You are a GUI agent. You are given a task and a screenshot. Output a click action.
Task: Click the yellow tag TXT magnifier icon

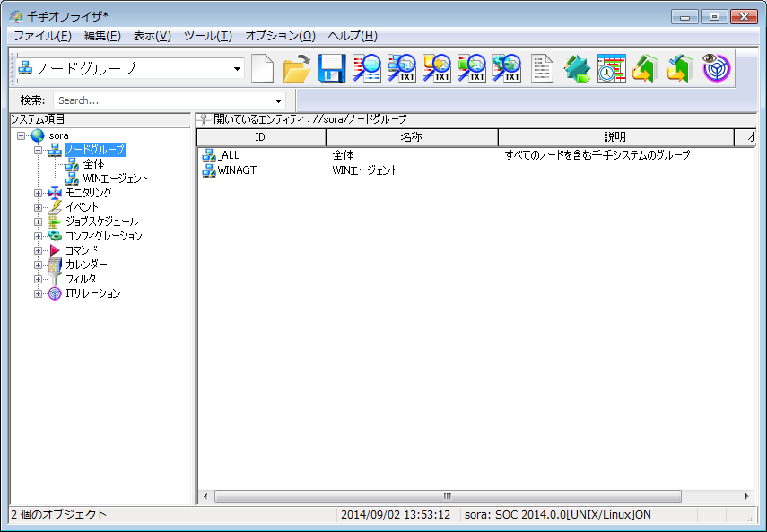tap(436, 68)
